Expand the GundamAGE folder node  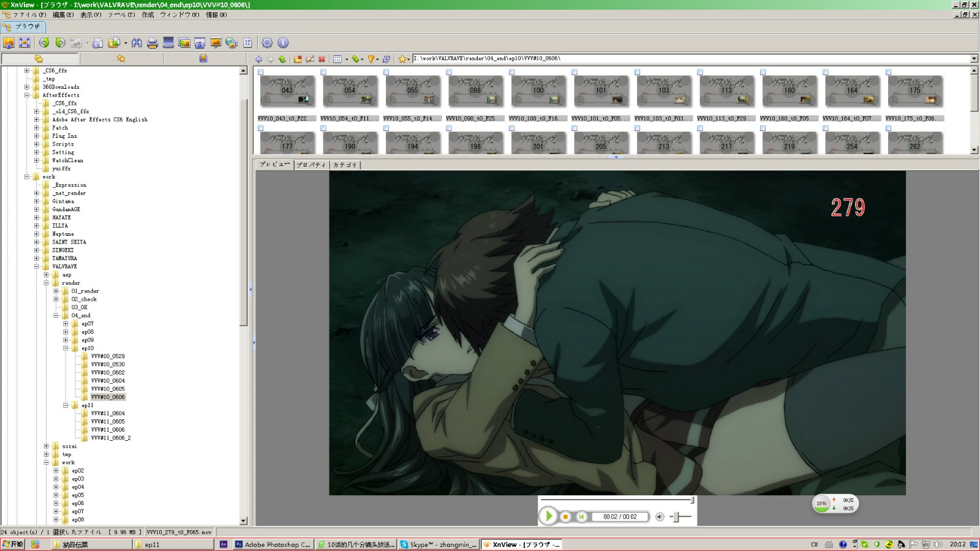(x=36, y=209)
